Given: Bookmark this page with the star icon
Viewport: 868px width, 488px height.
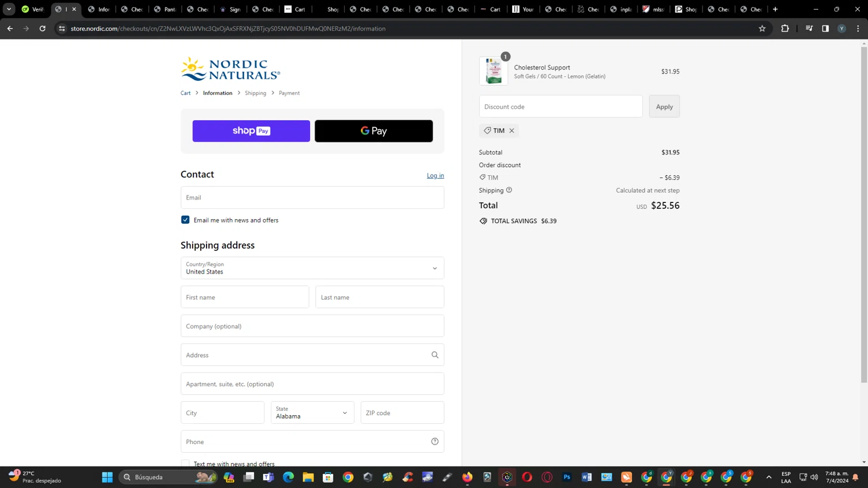Looking at the screenshot, I should click(762, 28).
